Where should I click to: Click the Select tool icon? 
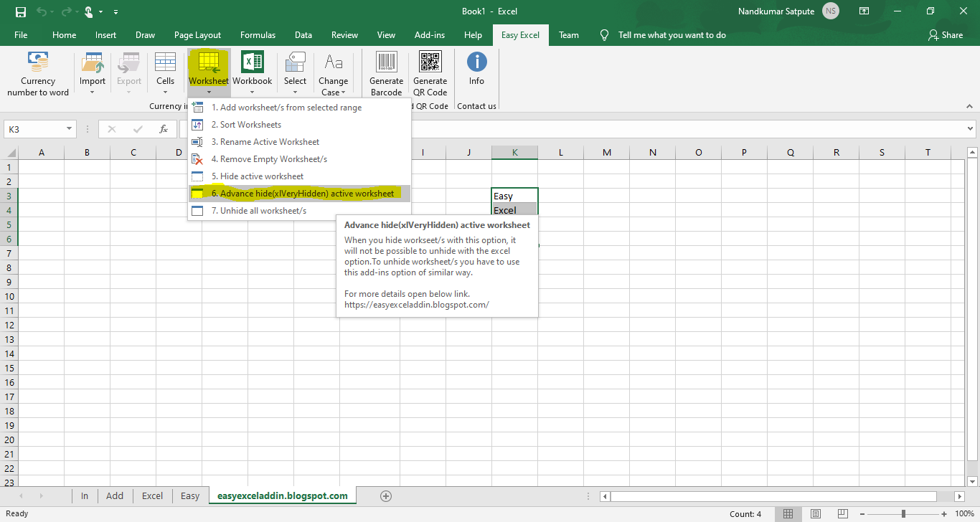pyautogui.click(x=295, y=62)
